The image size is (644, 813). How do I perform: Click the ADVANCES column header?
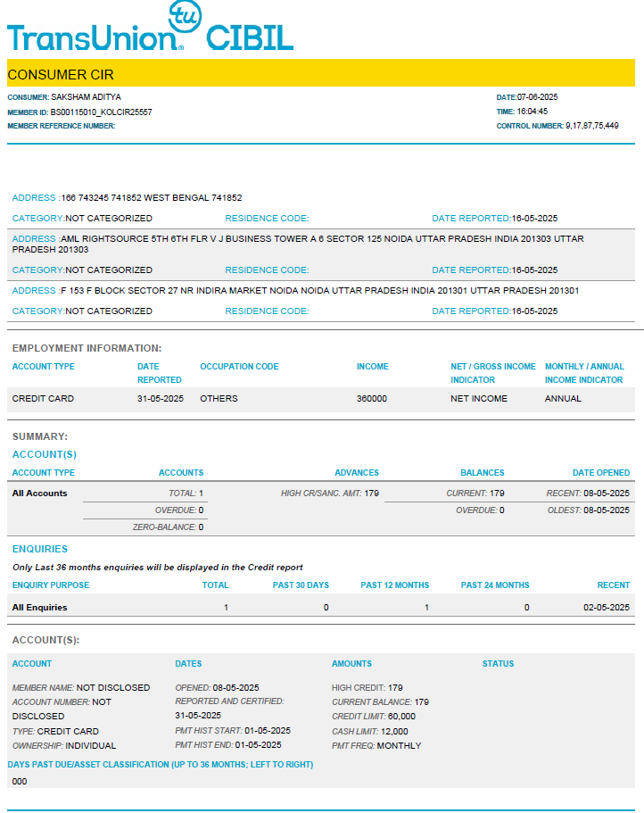[357, 473]
